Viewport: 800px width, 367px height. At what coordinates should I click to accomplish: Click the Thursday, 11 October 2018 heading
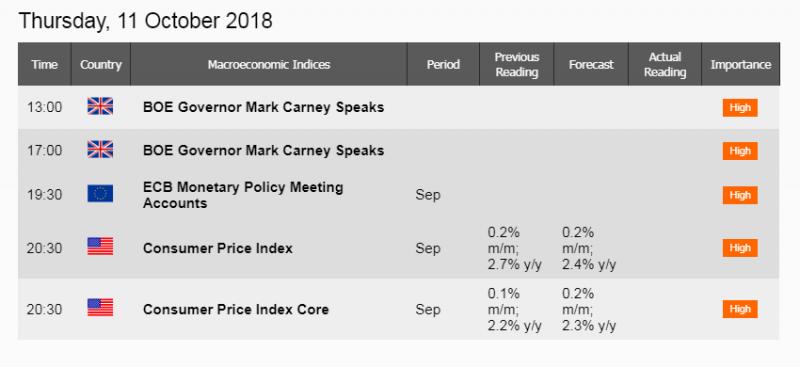tap(145, 21)
